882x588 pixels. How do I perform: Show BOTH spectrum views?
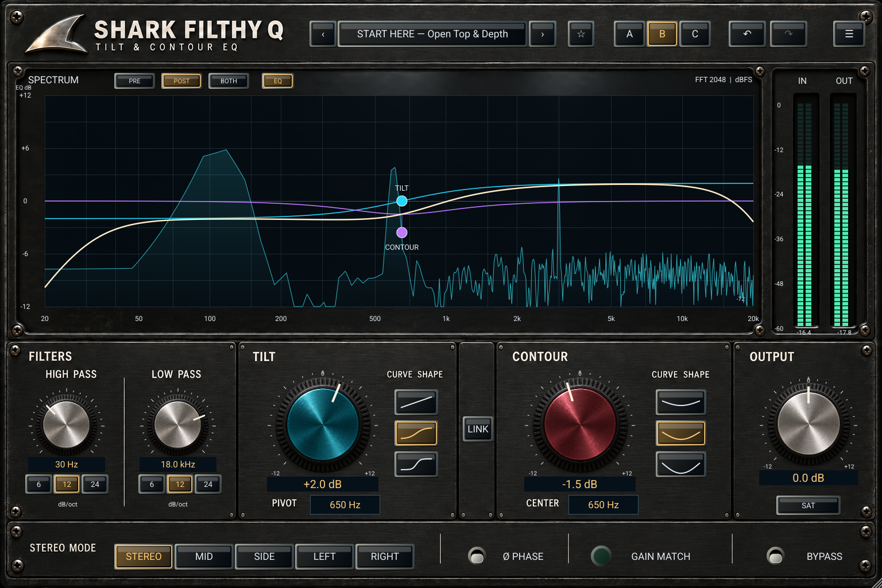(229, 81)
